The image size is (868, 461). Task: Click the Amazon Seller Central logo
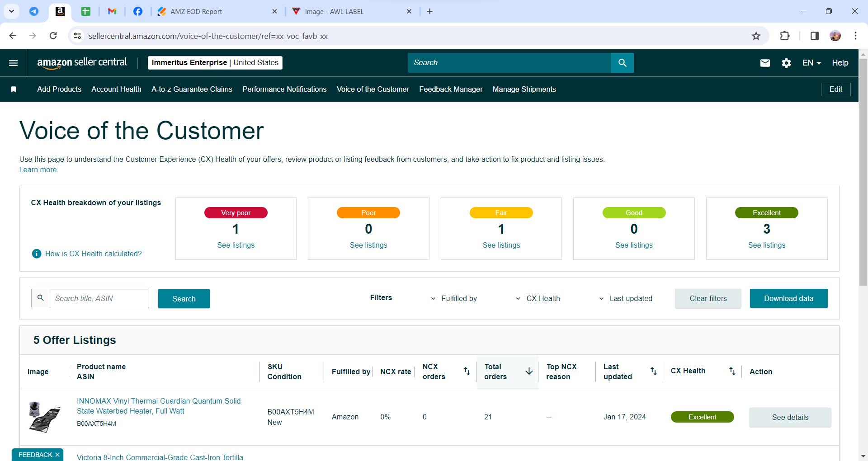coord(82,63)
